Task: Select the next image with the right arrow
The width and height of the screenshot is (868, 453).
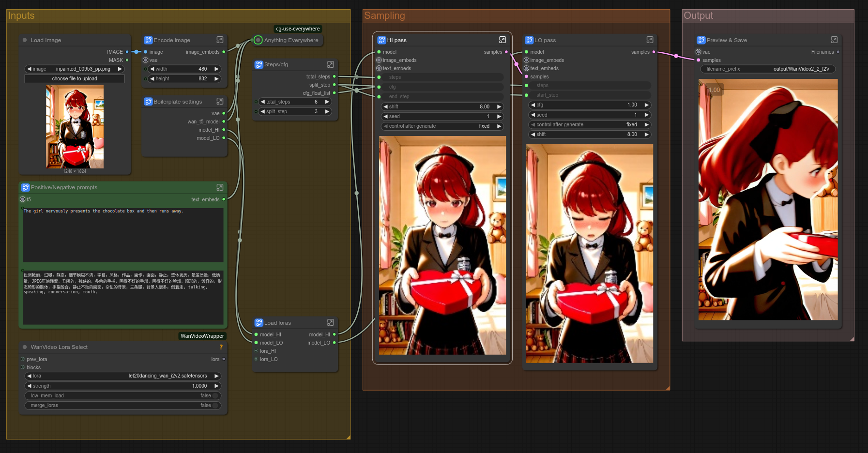Action: [120, 69]
